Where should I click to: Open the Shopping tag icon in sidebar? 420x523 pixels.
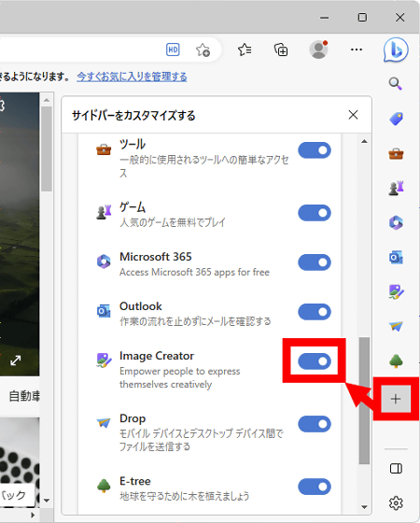click(396, 119)
